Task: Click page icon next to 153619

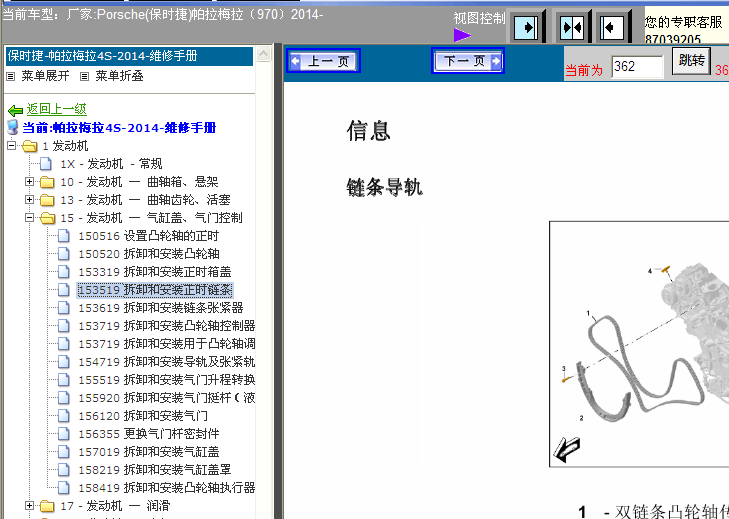Action: 64,308
